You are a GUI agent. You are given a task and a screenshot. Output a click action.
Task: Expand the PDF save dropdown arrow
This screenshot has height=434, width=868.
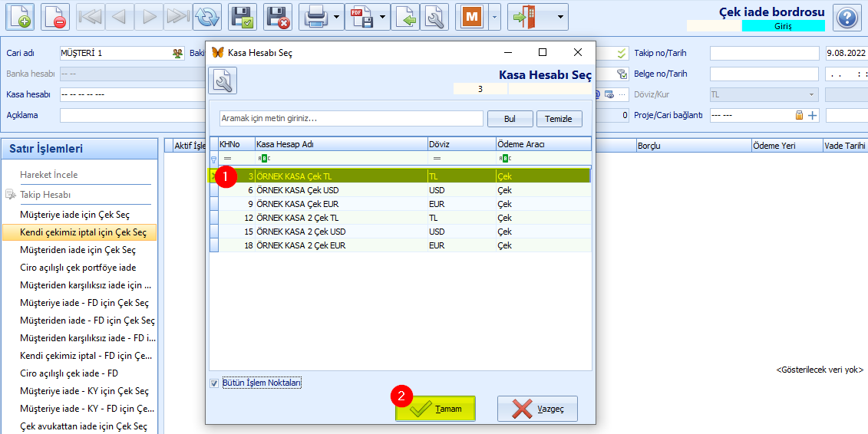pyautogui.click(x=382, y=17)
